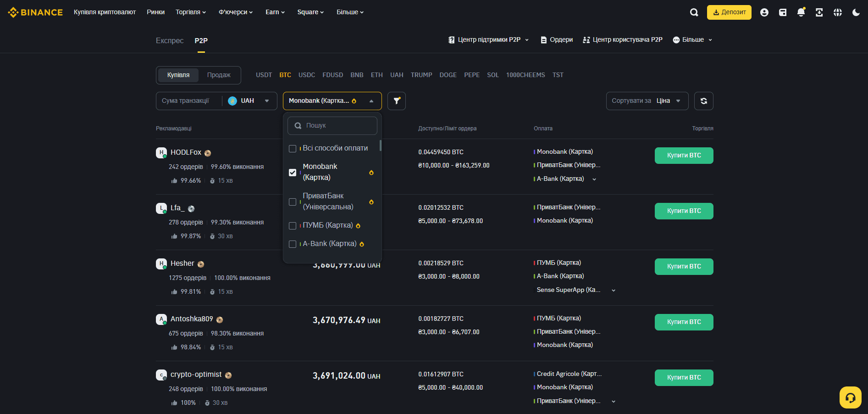Viewport: 868px width, 414px height.
Task: Open the support chat headset icon
Action: (851, 397)
